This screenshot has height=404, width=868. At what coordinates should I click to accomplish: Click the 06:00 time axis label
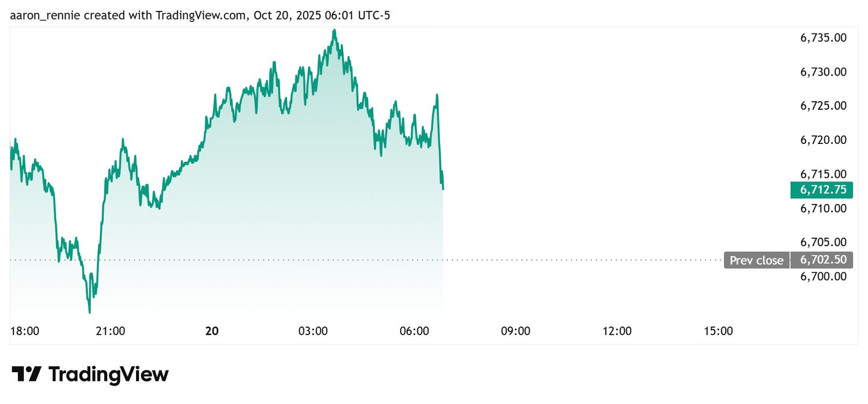click(x=414, y=331)
